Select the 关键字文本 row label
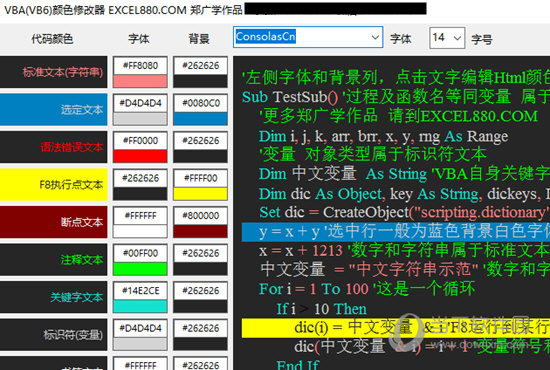Screen dimensions: 550x370 pos(53,297)
